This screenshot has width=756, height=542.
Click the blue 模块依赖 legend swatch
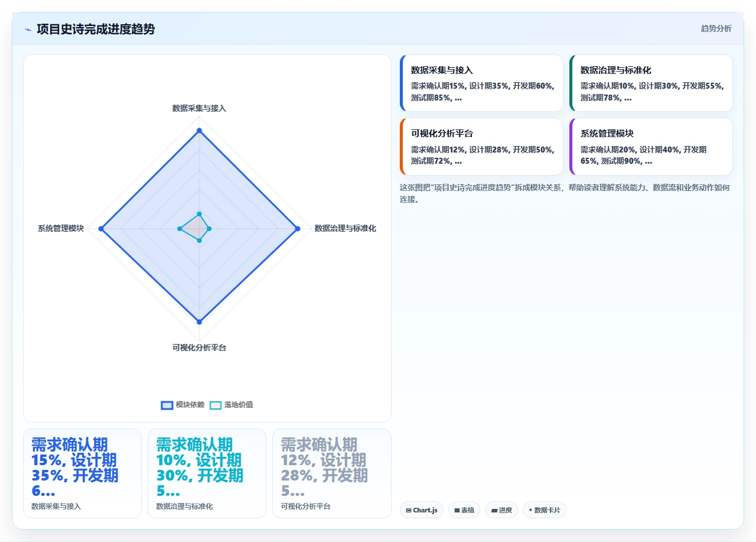coord(167,405)
